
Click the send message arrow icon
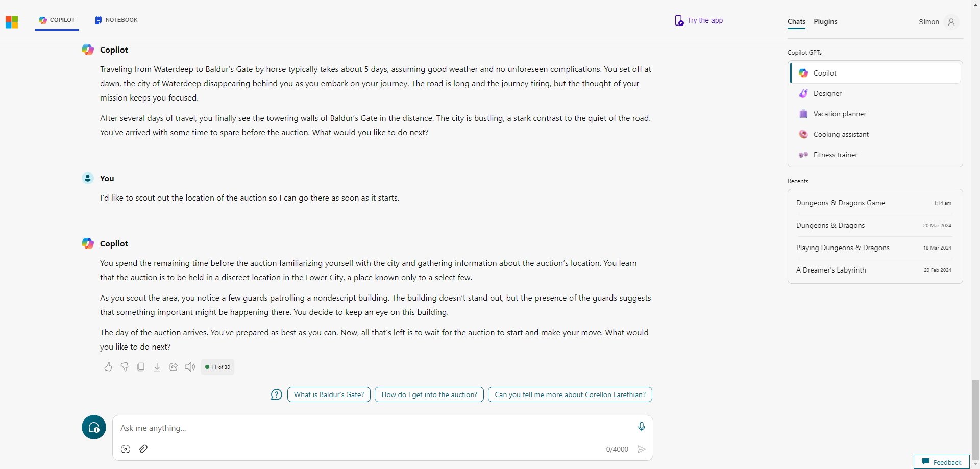(x=642, y=449)
